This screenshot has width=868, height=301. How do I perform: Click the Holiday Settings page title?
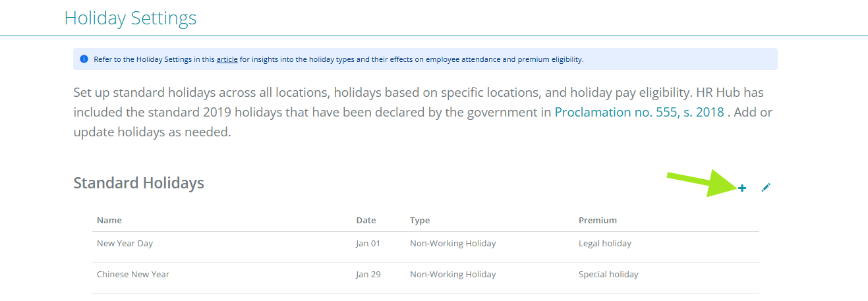[130, 18]
